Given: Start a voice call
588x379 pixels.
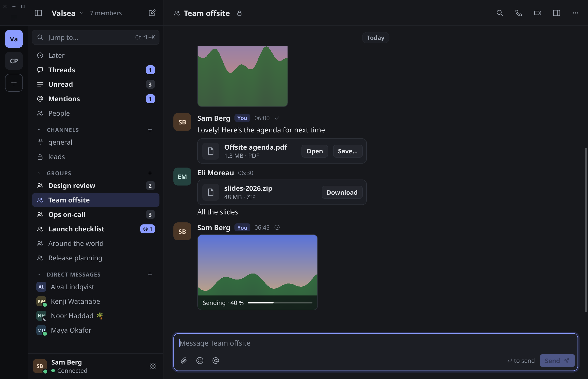Looking at the screenshot, I should tap(518, 13).
